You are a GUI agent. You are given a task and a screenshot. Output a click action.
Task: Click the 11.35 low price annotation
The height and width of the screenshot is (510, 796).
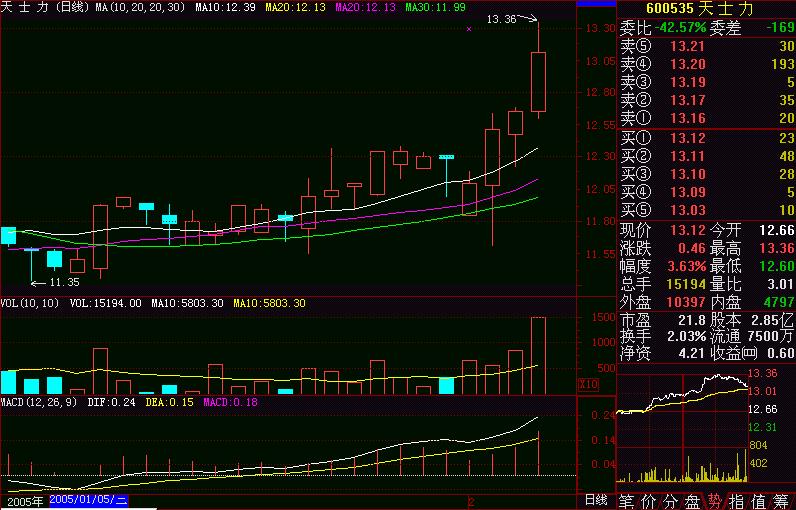tap(64, 282)
